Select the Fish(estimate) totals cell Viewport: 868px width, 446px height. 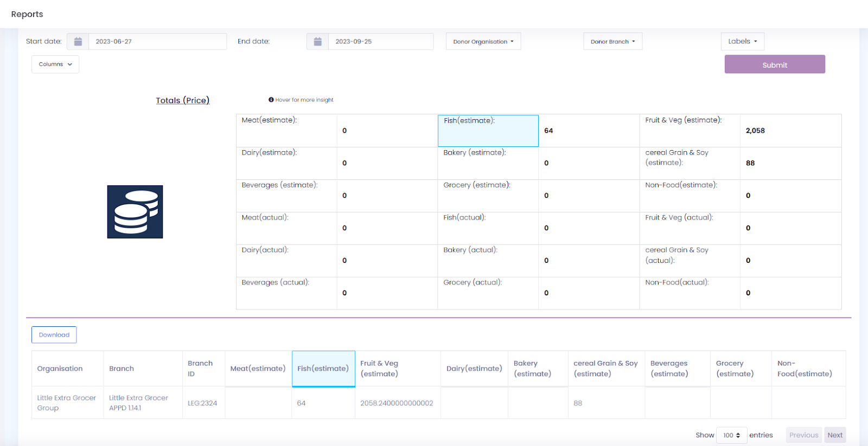(x=488, y=131)
